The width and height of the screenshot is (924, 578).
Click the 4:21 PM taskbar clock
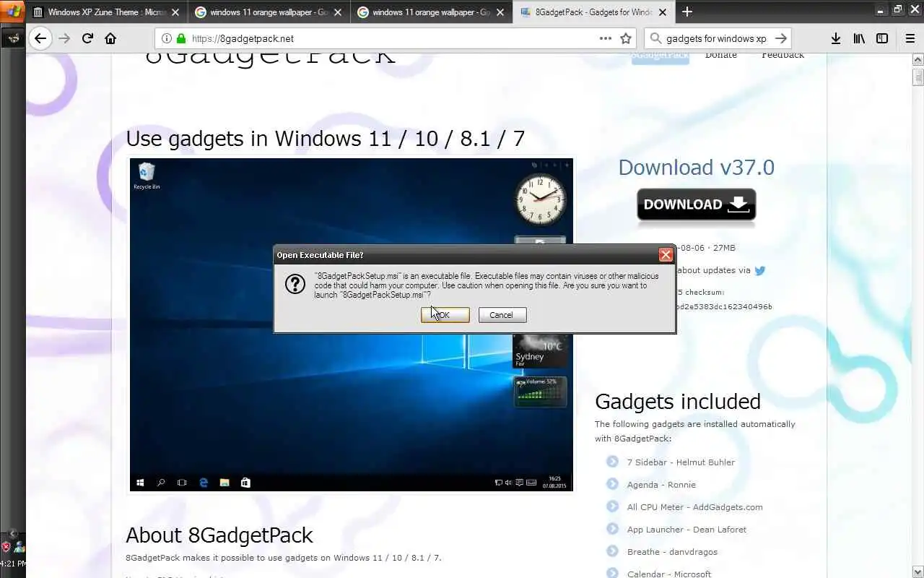(13, 564)
